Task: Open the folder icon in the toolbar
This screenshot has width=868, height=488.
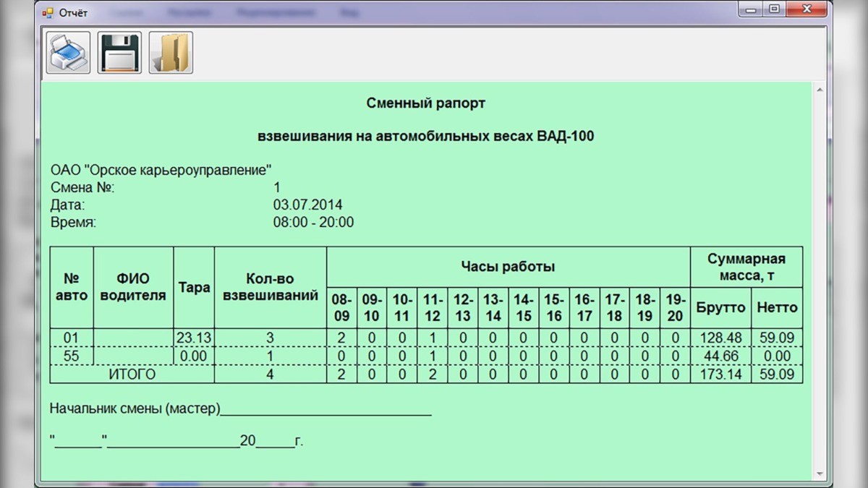Action: click(x=171, y=53)
